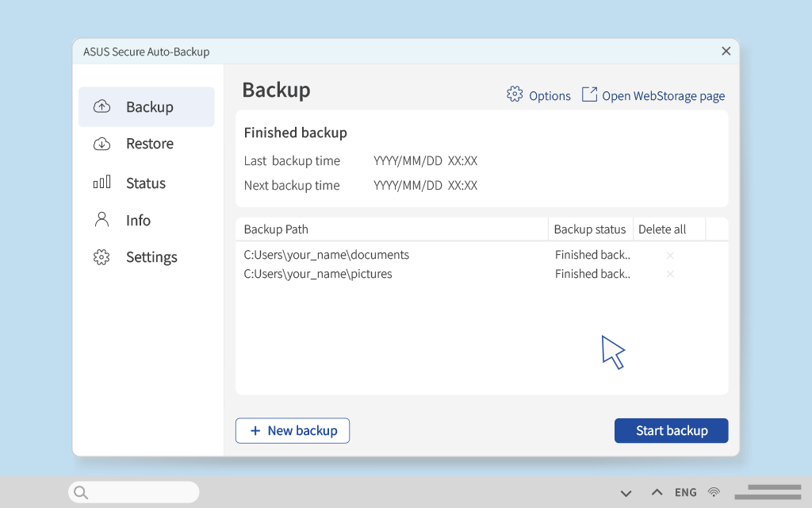This screenshot has width=812, height=508.
Task: Click the Backup cloud upload icon
Action: (101, 106)
